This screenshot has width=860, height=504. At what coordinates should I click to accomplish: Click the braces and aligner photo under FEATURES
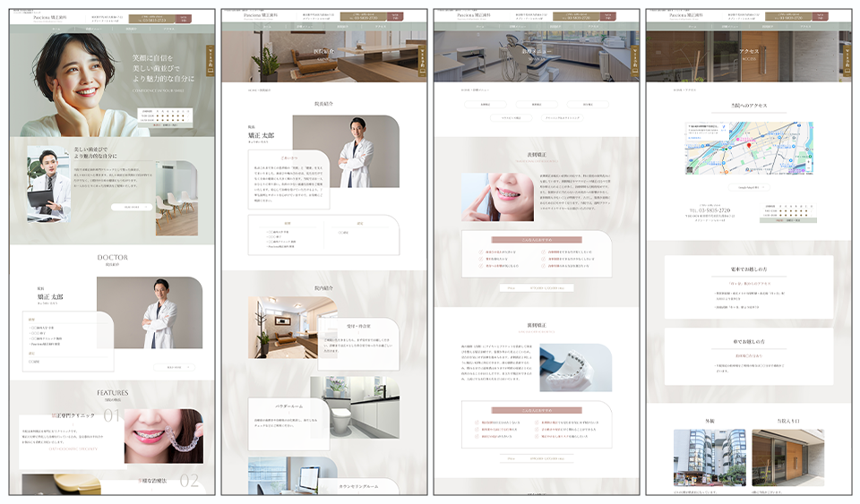tap(164, 436)
